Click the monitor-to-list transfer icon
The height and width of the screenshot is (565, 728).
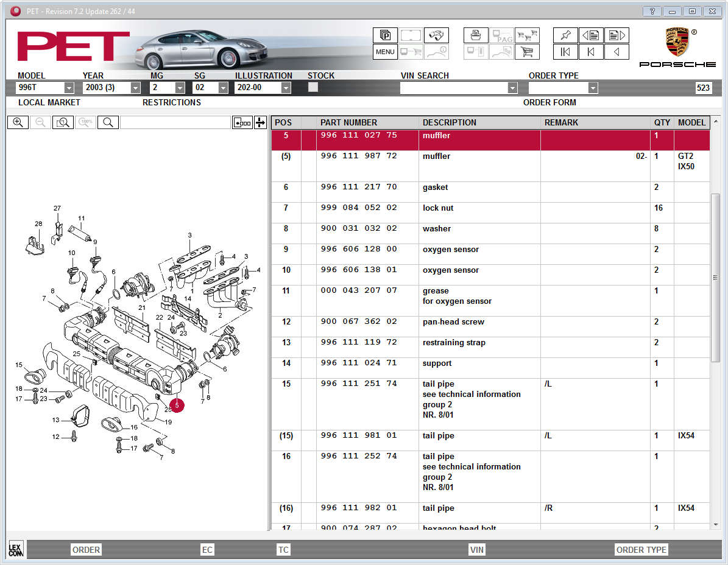475,52
